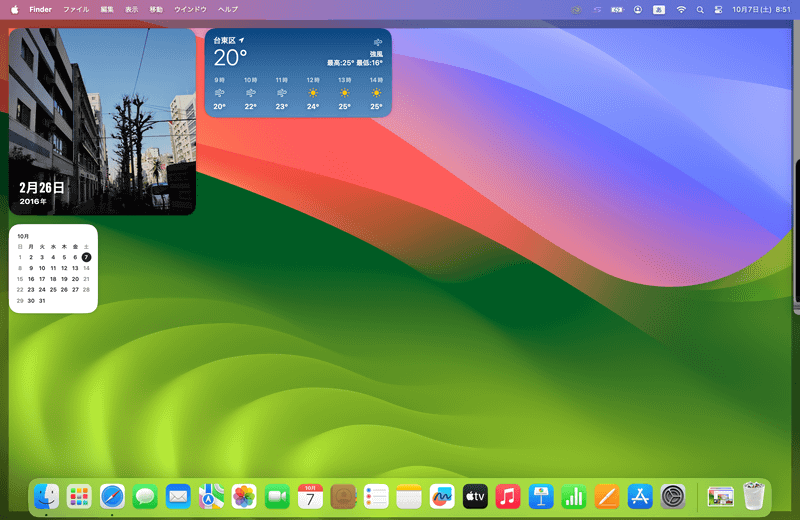This screenshot has height=520, width=800.
Task: Open the Apple TV app in the Dock
Action: (475, 496)
